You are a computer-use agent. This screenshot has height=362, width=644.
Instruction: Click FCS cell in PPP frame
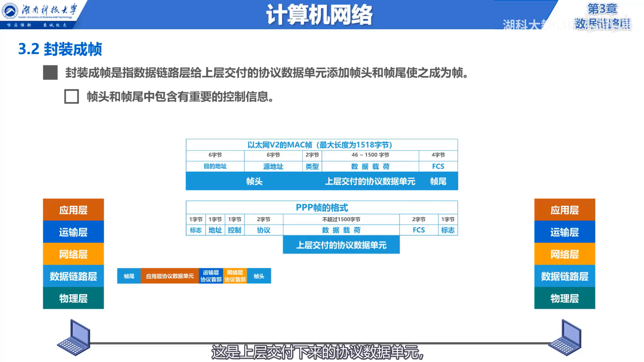click(x=419, y=230)
